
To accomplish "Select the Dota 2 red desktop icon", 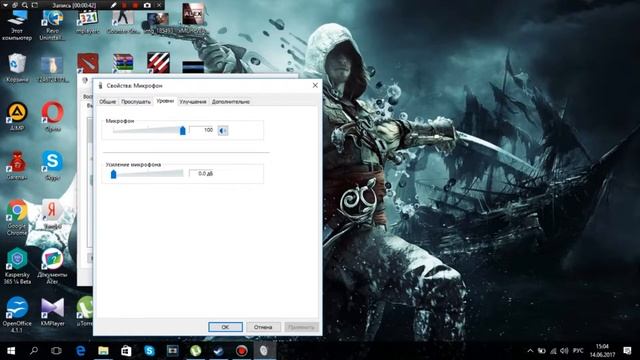I will click(88, 63).
